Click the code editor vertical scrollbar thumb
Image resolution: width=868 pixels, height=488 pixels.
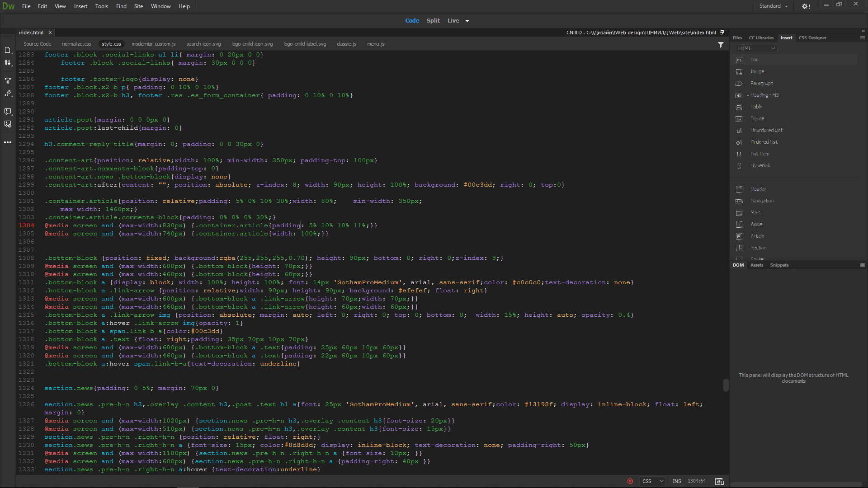pos(726,385)
